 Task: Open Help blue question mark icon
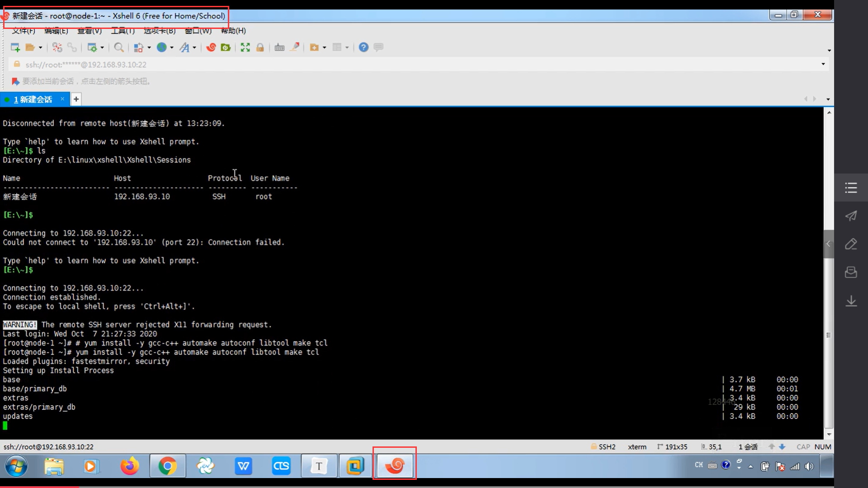click(x=363, y=47)
